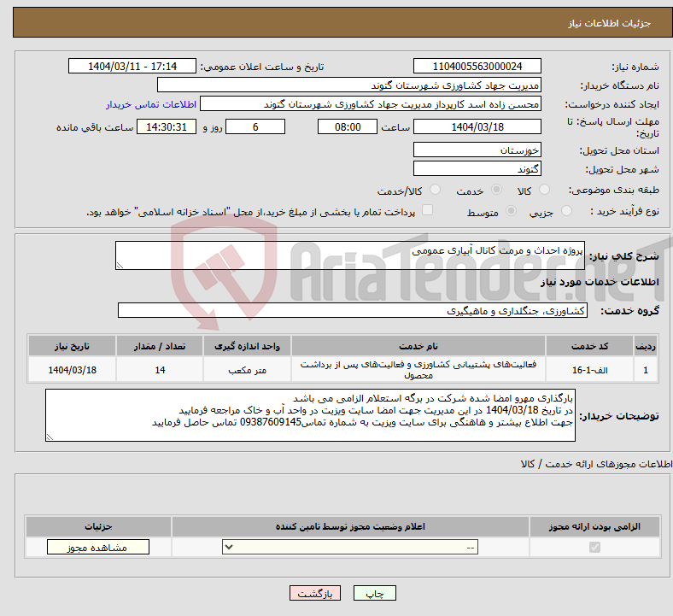Click service code cell الف-1-16
Image resolution: width=673 pixels, height=616 pixels.
(x=590, y=370)
